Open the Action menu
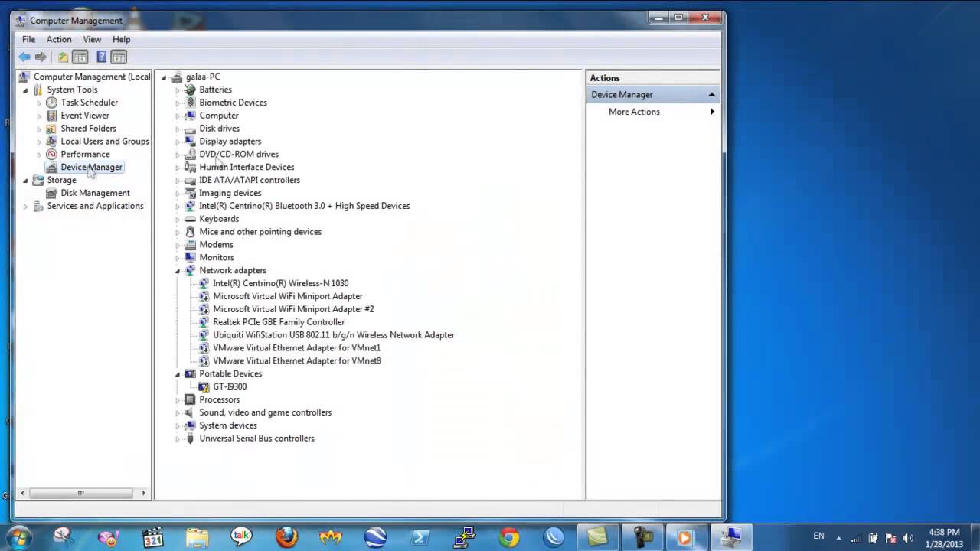Viewport: 980px width, 551px height. [x=59, y=39]
